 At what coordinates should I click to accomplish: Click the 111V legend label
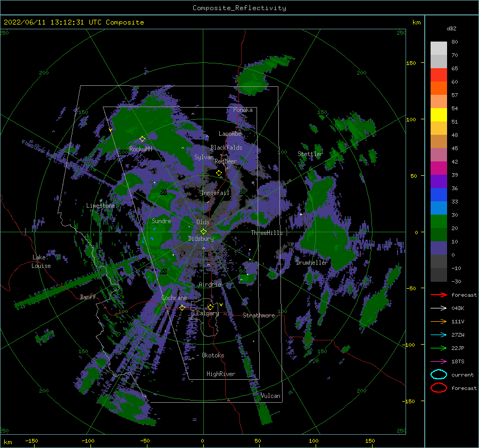tap(458, 321)
